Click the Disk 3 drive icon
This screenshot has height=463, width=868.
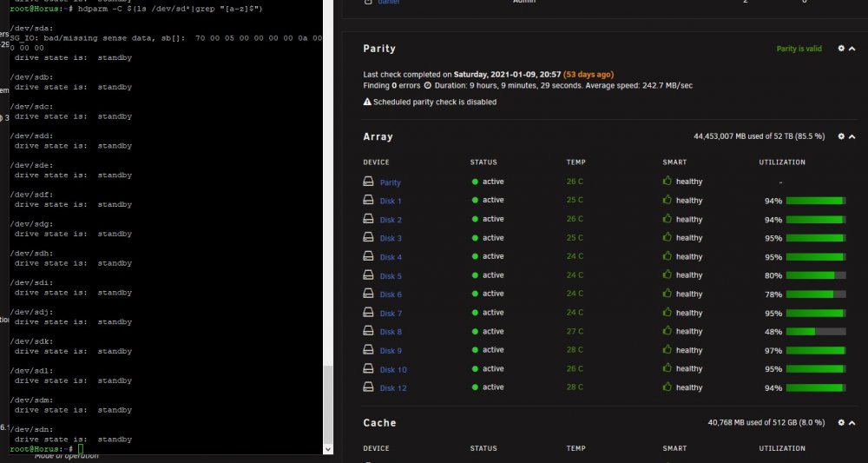[x=368, y=237]
